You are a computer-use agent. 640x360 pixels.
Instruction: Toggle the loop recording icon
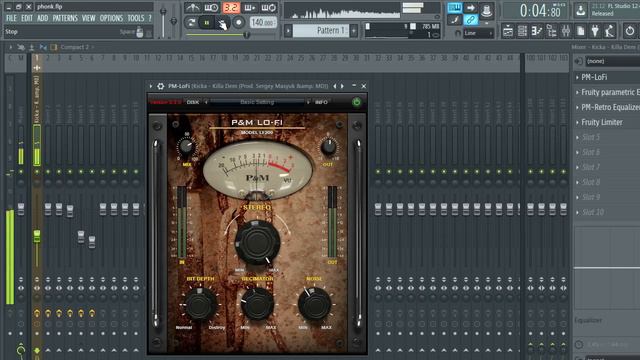pyautogui.click(x=269, y=8)
